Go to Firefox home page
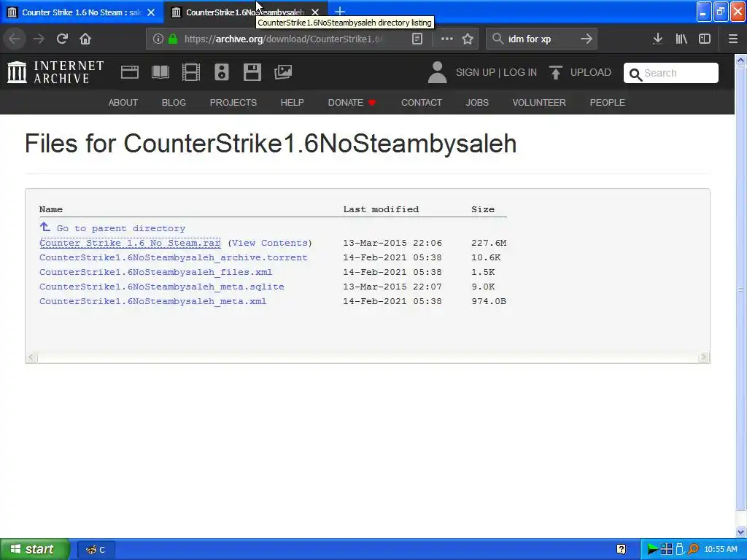Viewport: 747px width, 560px height. pos(85,39)
